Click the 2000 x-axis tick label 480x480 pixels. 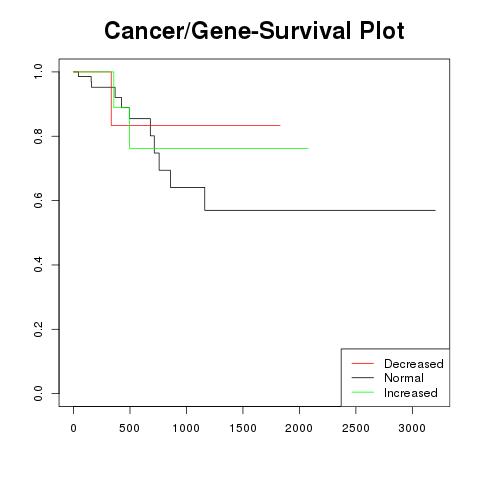tap(299, 428)
